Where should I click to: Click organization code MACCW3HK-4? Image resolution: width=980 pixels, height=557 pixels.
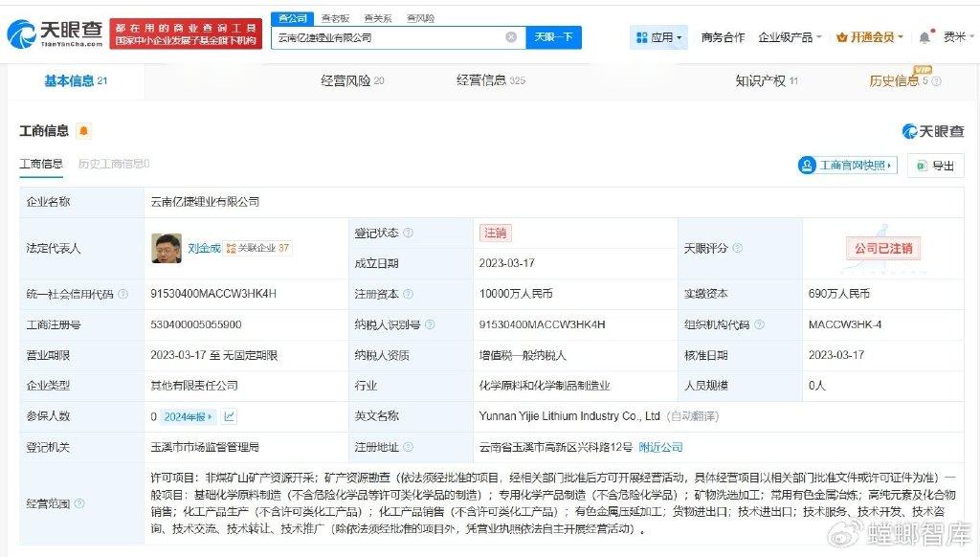pos(844,324)
